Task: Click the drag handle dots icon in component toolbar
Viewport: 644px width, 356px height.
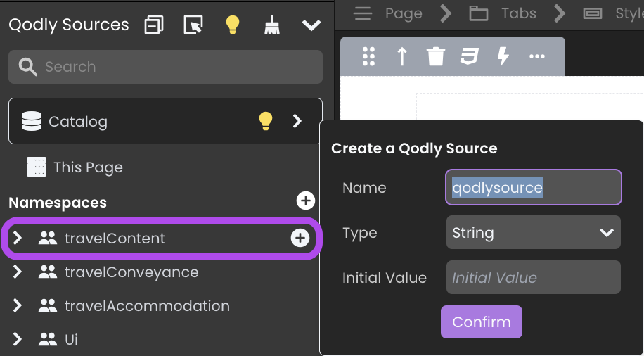Action: pyautogui.click(x=369, y=56)
